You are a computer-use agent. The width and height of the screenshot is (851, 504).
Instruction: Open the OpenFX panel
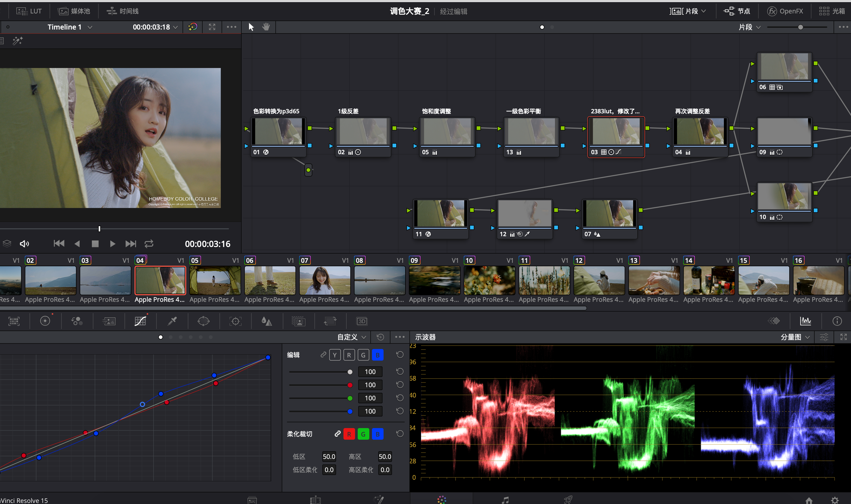tap(785, 11)
